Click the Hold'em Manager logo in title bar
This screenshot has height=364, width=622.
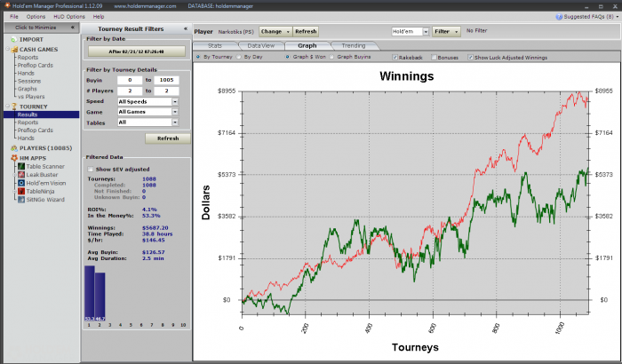(x=7, y=5)
